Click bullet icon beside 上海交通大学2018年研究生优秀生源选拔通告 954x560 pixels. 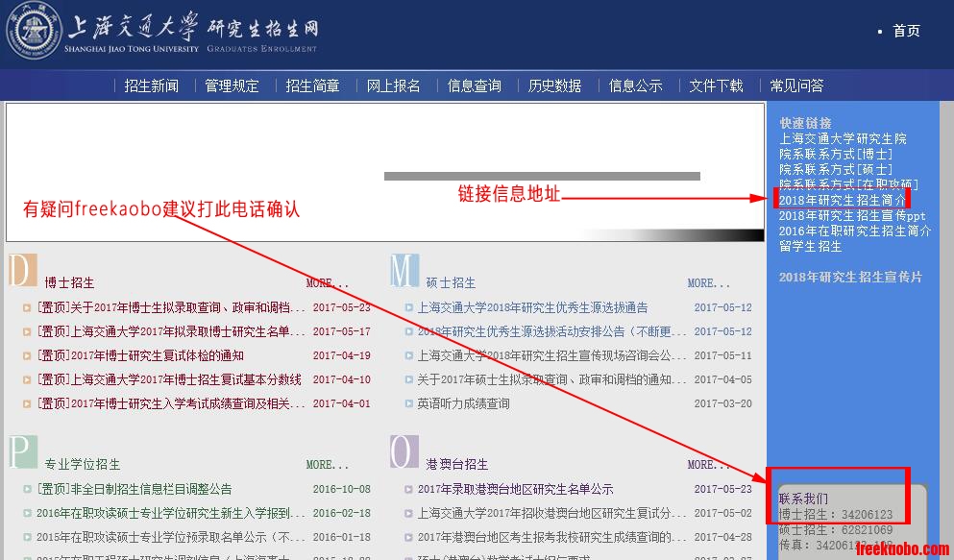pyautogui.click(x=409, y=308)
